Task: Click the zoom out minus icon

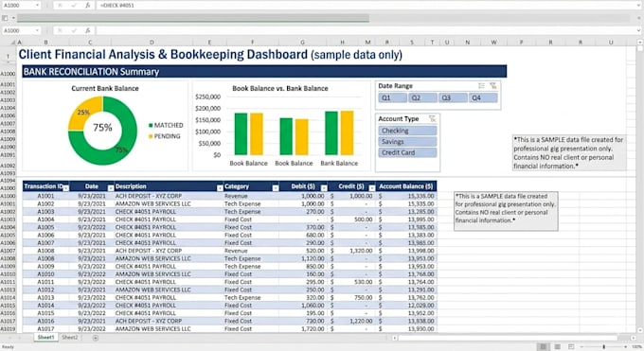Action: coord(581,347)
